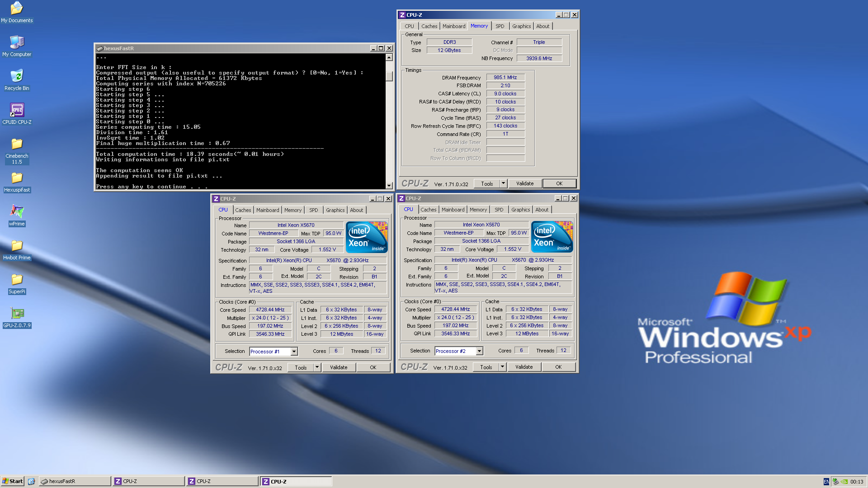Image resolution: width=868 pixels, height=488 pixels.
Task: Click hexusFastR console scroll down arrow
Action: (x=389, y=185)
